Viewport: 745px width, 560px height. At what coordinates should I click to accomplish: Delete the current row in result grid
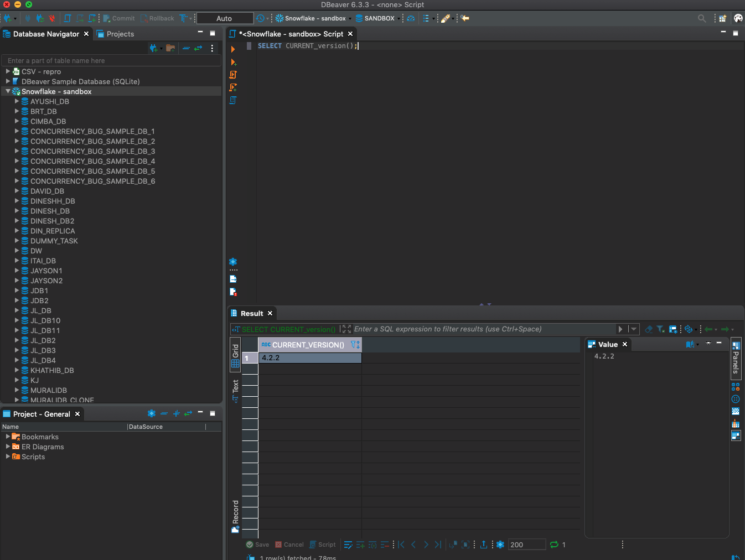coord(385,545)
